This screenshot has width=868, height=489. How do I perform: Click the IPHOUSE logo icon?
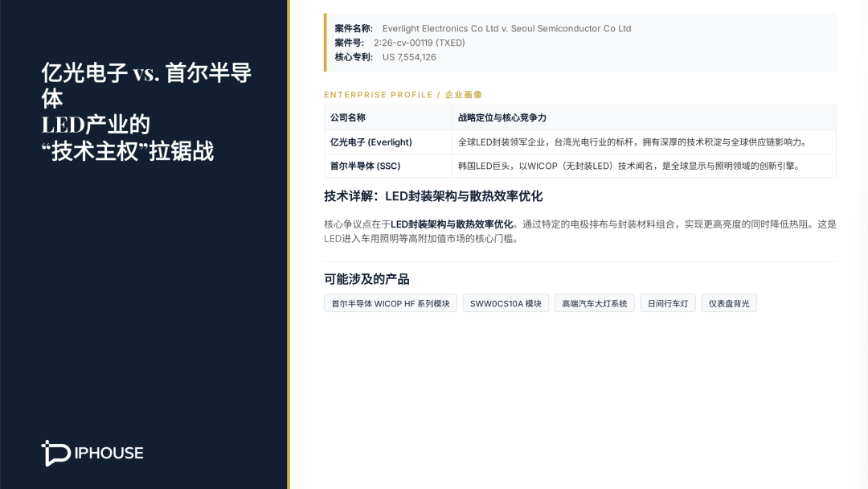tap(55, 453)
